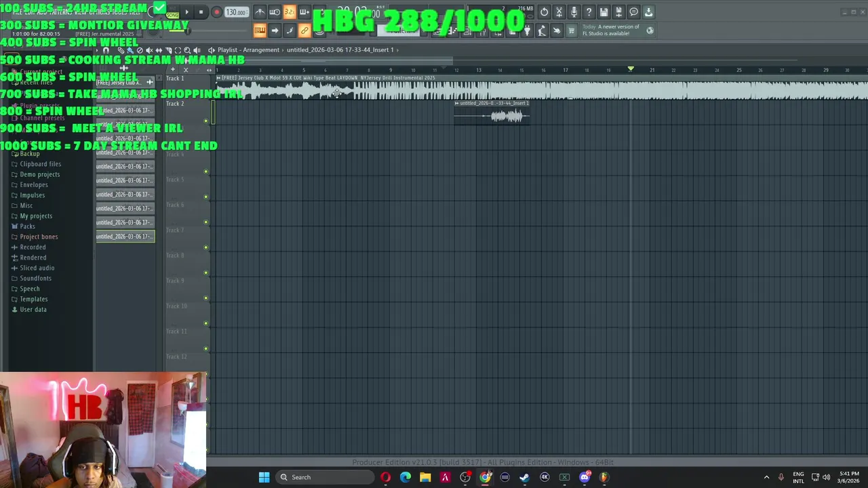Click the globe icon beside the news message
868x488 pixels.
point(650,30)
